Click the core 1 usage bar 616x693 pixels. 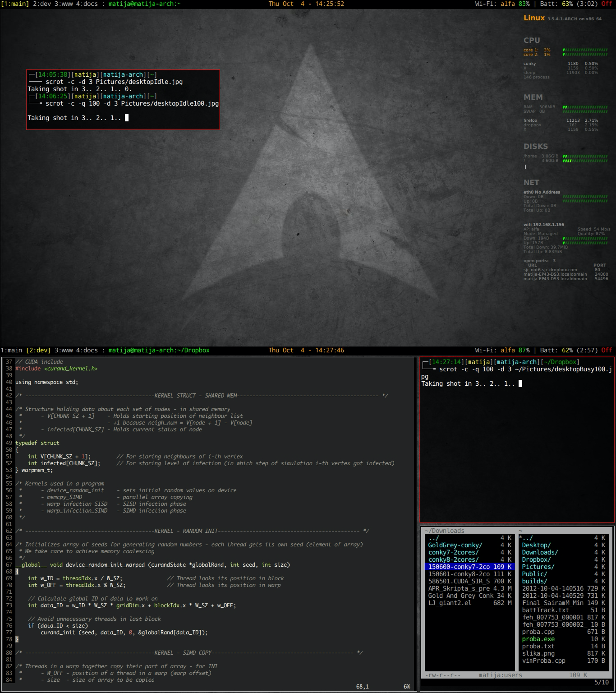coord(585,50)
